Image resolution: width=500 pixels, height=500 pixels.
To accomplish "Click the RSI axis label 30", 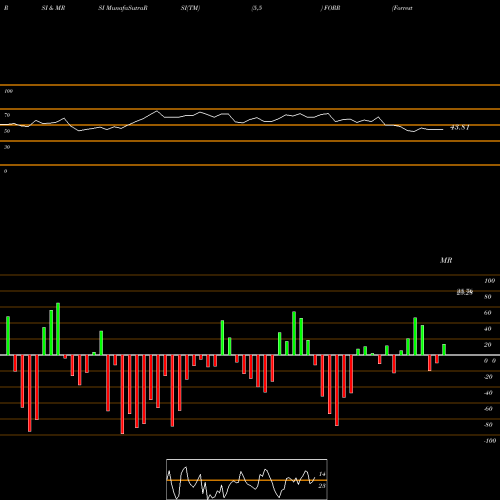I will 7,147.
